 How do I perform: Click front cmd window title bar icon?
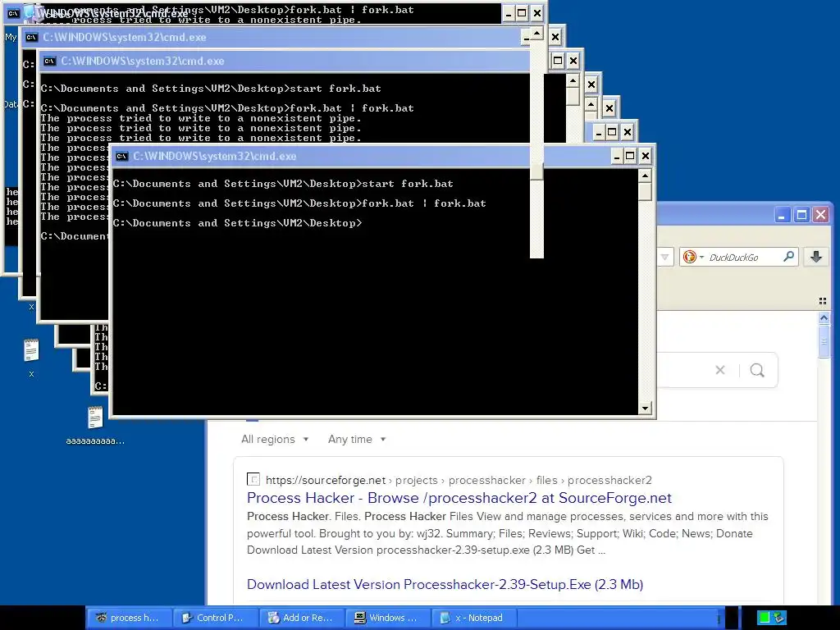coord(122,157)
